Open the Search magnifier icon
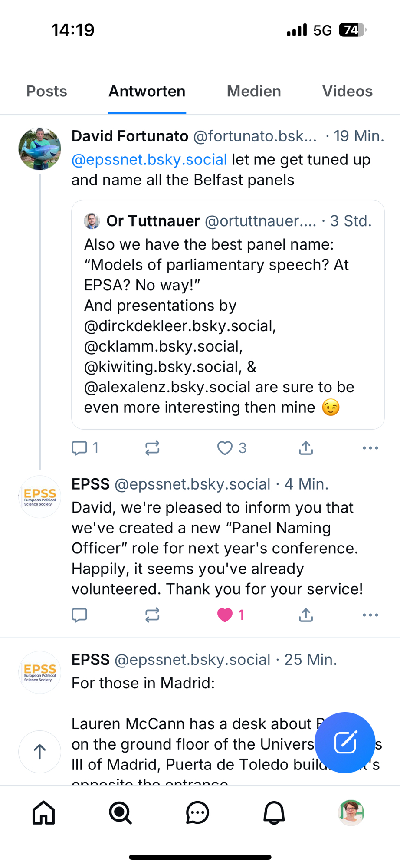 tap(120, 812)
